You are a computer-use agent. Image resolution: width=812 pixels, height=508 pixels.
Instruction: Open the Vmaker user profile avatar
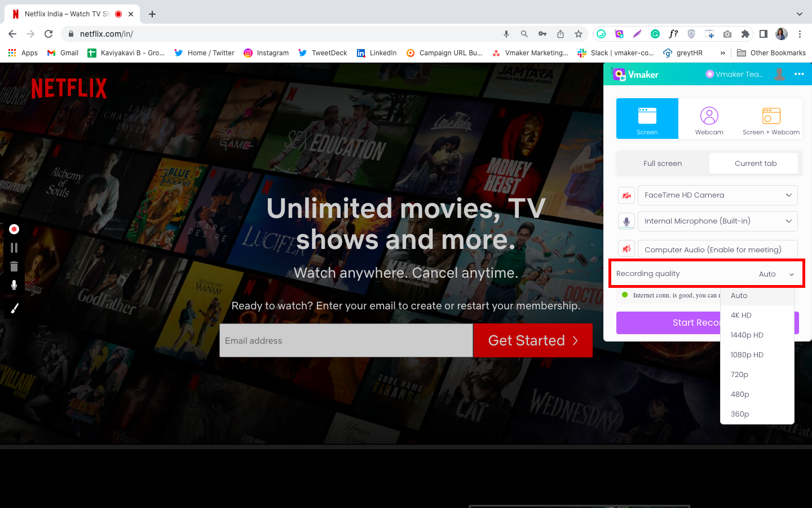[779, 74]
